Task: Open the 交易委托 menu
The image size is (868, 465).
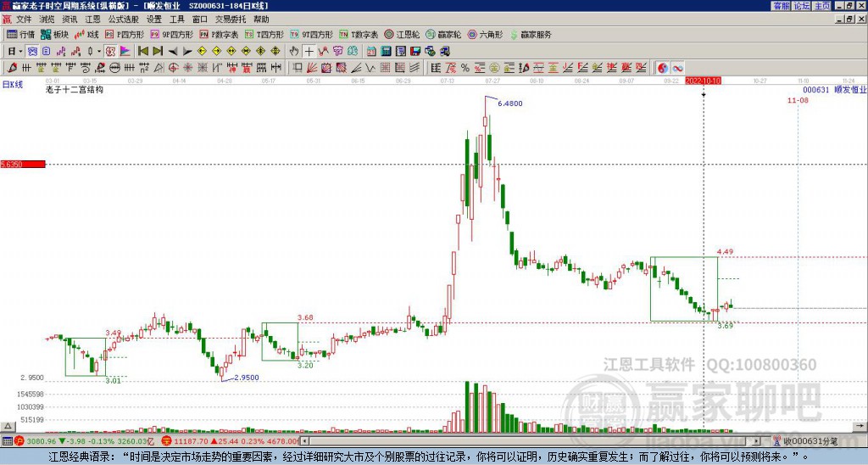Action: 231,20
